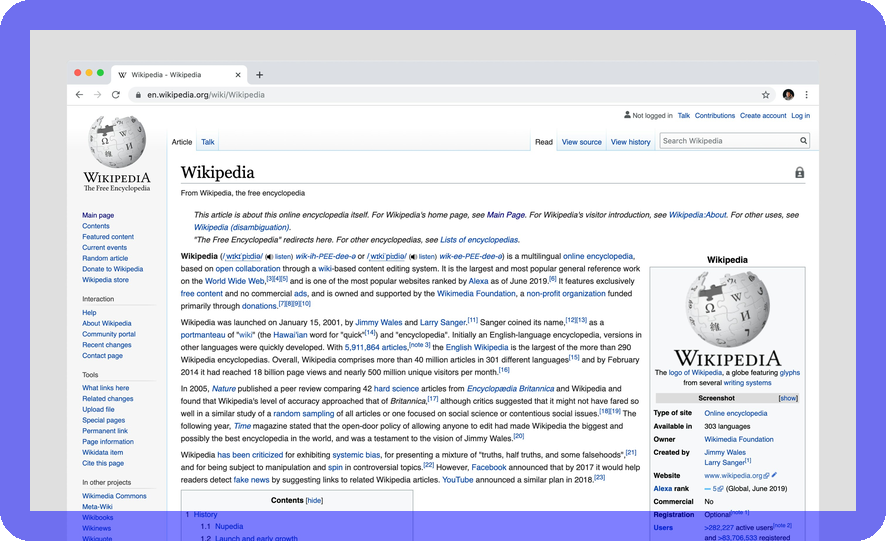The image size is (886, 541).
Task: Open the Lists of encyclopedias link
Action: coord(479,240)
